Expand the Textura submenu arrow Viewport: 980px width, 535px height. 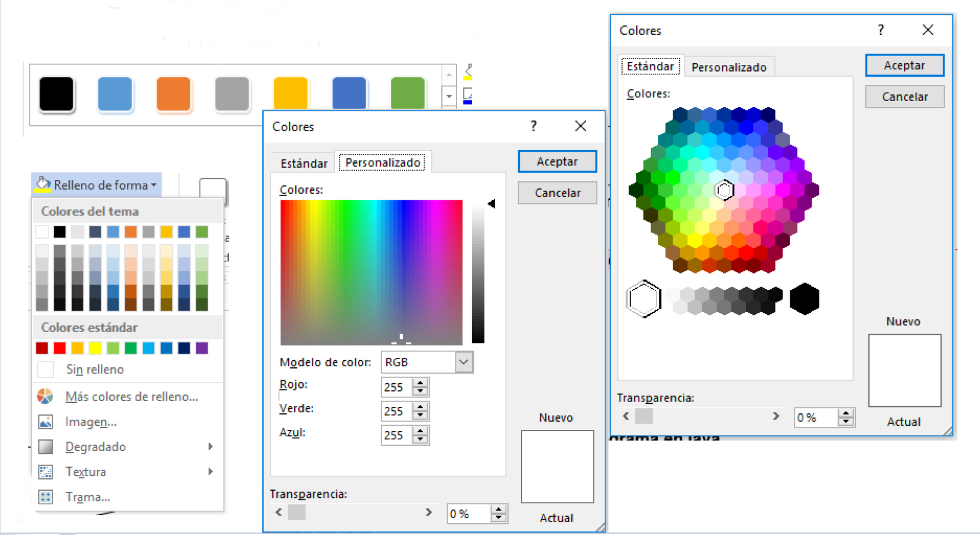click(x=210, y=471)
